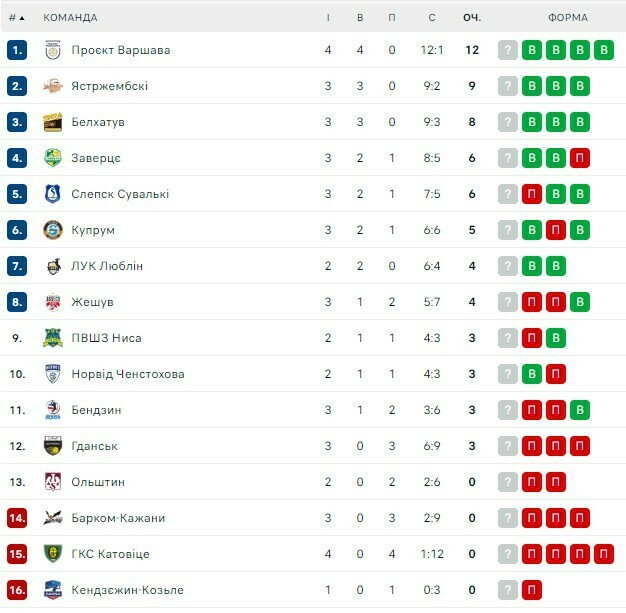Click the Белхатув team logo
This screenshot has height=613, width=626.
[53, 122]
